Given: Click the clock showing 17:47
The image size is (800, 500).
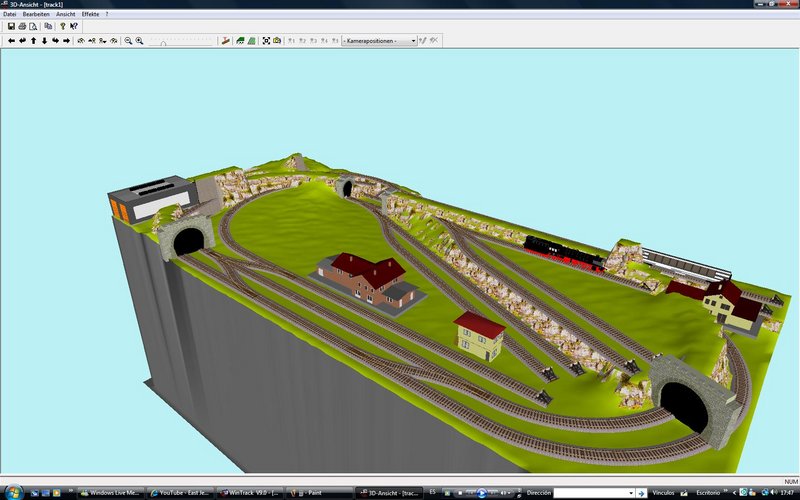Looking at the screenshot, I should (787, 493).
